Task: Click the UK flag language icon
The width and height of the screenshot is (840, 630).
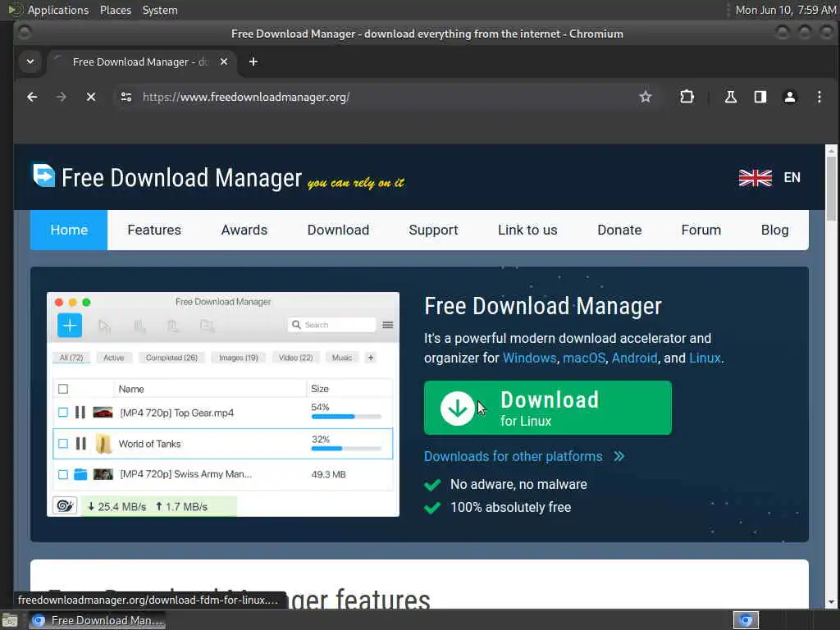Action: [x=756, y=177]
